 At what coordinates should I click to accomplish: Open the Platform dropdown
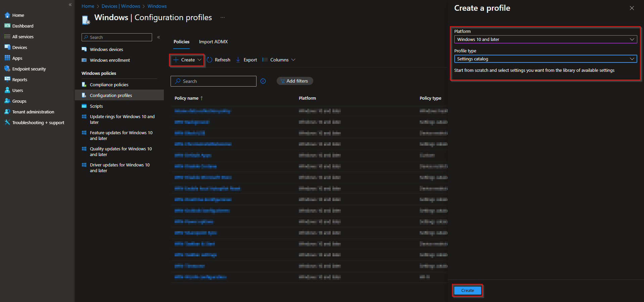click(545, 39)
